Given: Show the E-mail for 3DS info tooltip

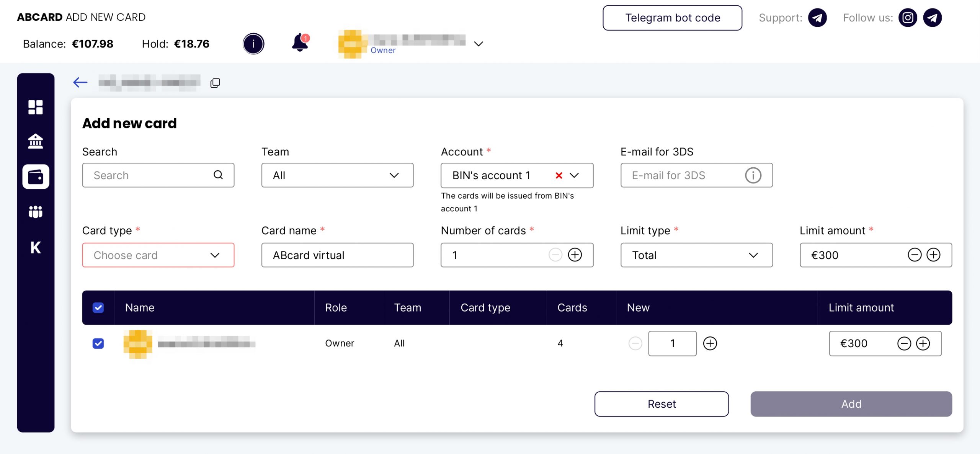Looking at the screenshot, I should point(753,175).
